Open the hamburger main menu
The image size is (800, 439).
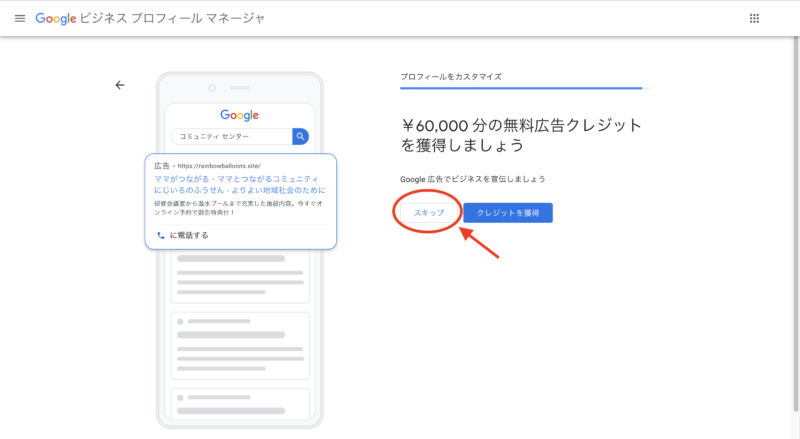point(20,18)
